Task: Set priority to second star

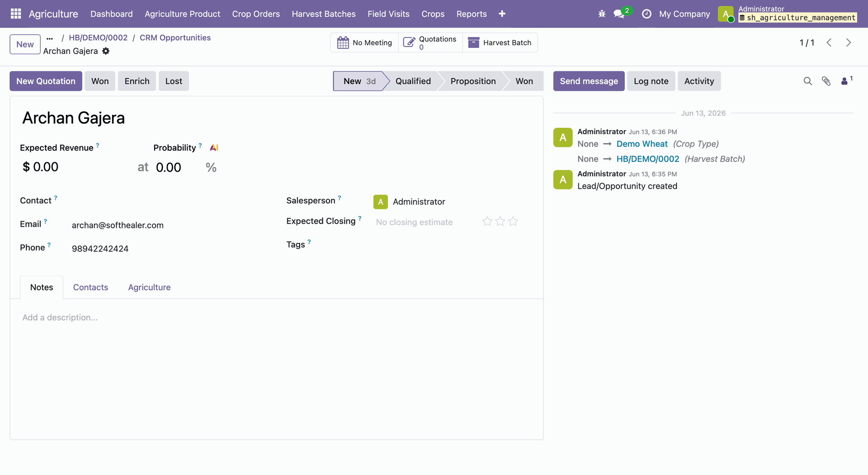Action: click(500, 221)
